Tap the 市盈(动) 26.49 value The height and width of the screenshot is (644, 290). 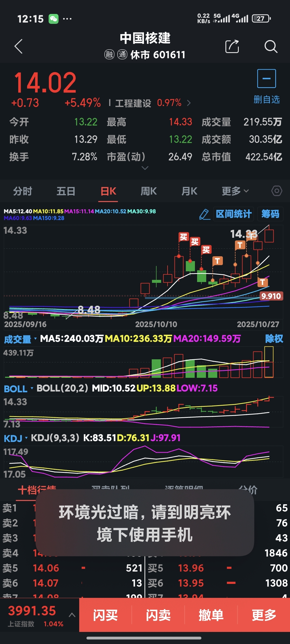pyautogui.click(x=180, y=157)
